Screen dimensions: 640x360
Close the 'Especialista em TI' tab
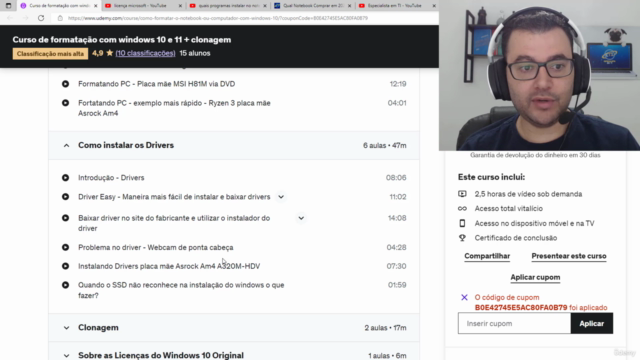click(434, 6)
